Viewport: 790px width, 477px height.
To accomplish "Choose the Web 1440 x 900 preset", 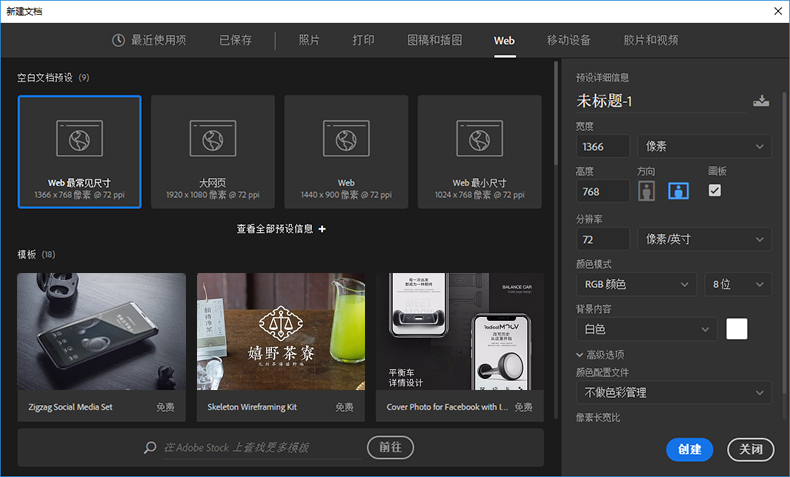I will (x=346, y=152).
